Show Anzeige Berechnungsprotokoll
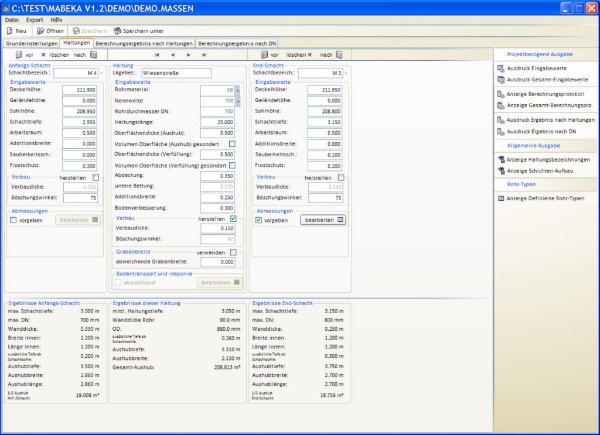Viewport: 600px width, 435px height. coord(540,94)
